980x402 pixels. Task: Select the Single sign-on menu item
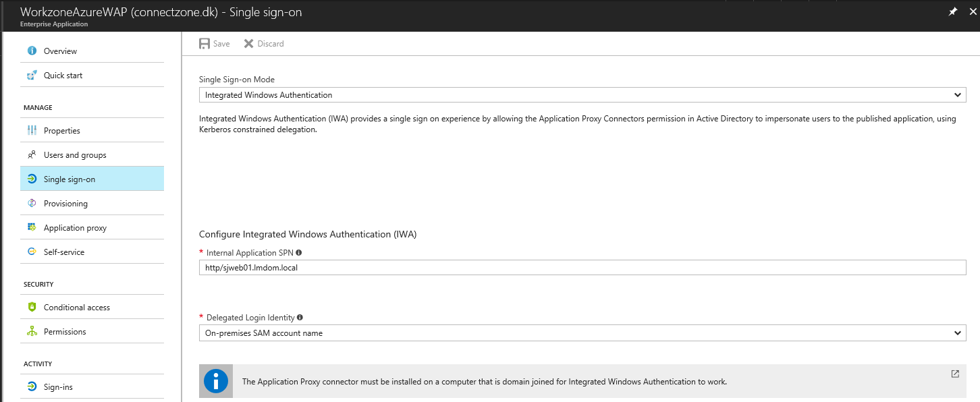pos(92,179)
